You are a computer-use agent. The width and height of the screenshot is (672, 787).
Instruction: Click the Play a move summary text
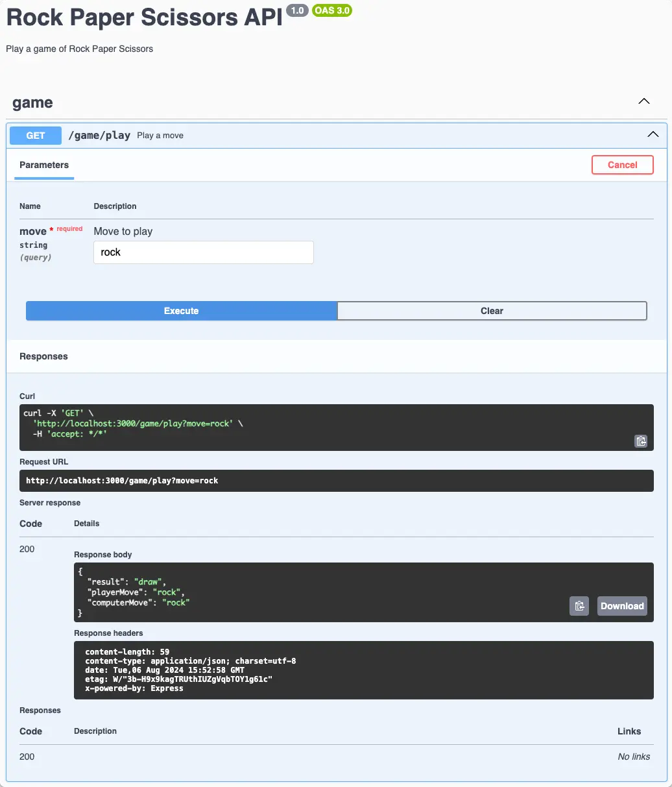click(160, 135)
